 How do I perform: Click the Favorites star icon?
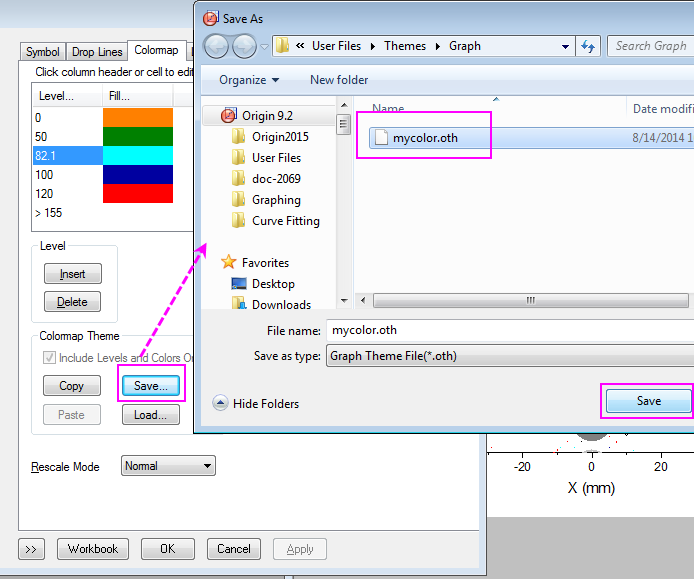point(229,263)
